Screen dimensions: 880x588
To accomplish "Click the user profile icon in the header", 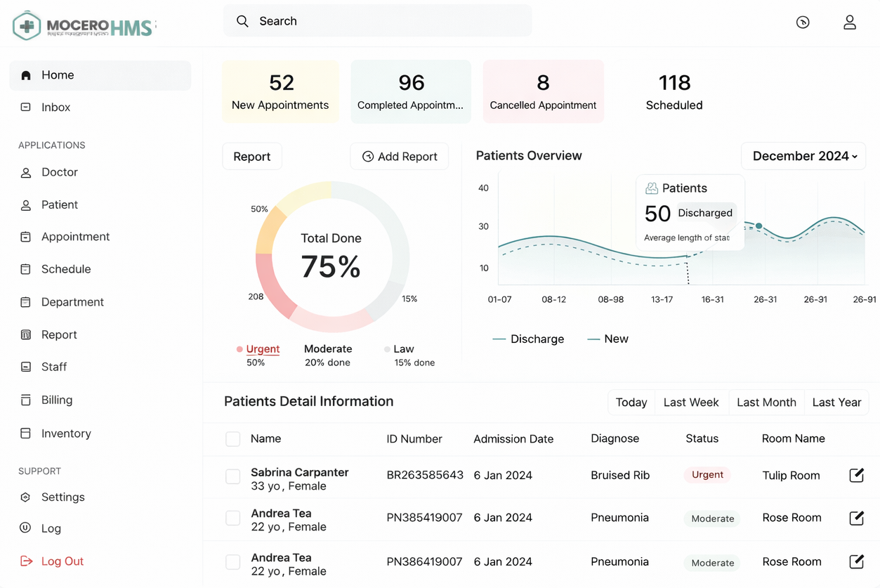I will [x=849, y=22].
